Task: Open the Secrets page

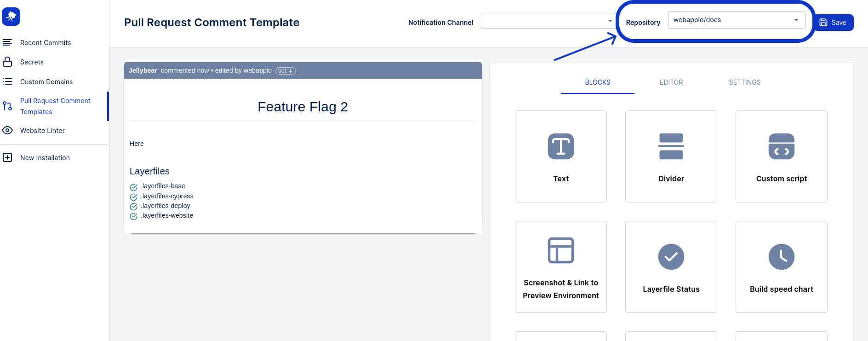Action: (x=32, y=62)
